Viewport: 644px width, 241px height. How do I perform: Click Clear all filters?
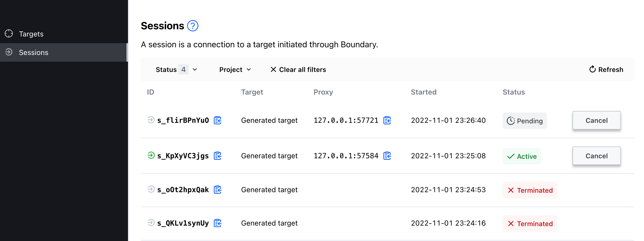[298, 69]
